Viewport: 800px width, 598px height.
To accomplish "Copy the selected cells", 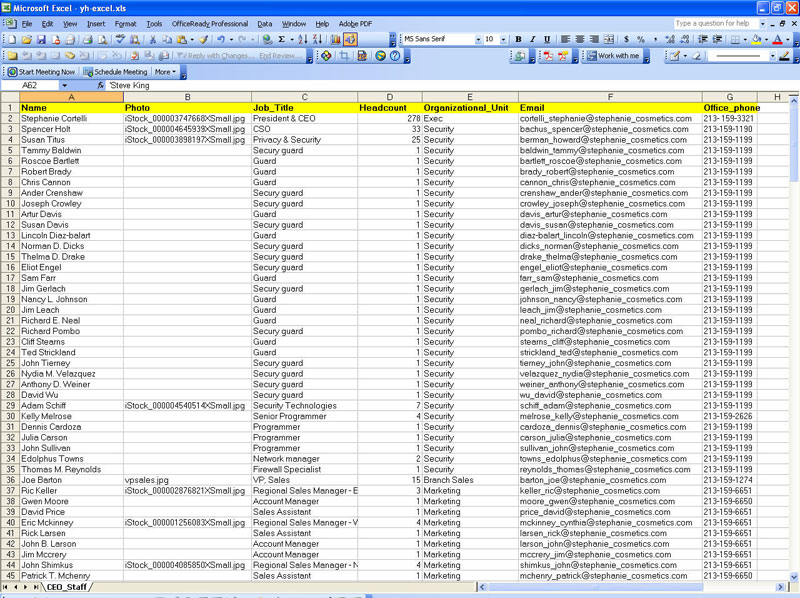I will click(167, 39).
